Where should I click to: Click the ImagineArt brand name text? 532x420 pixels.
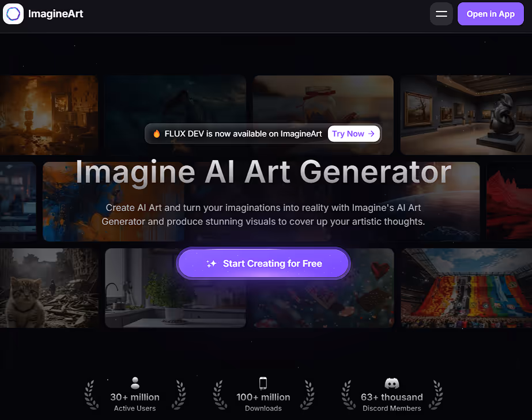[x=56, y=14]
